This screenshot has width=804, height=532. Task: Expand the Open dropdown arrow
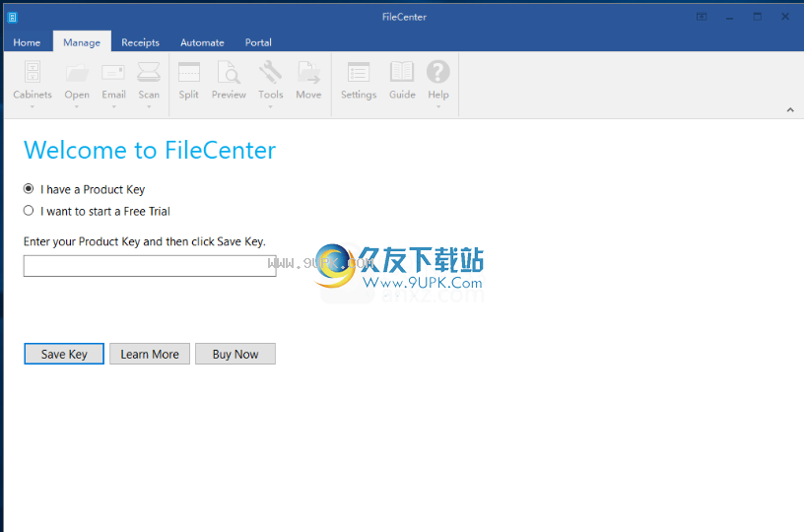point(77,106)
